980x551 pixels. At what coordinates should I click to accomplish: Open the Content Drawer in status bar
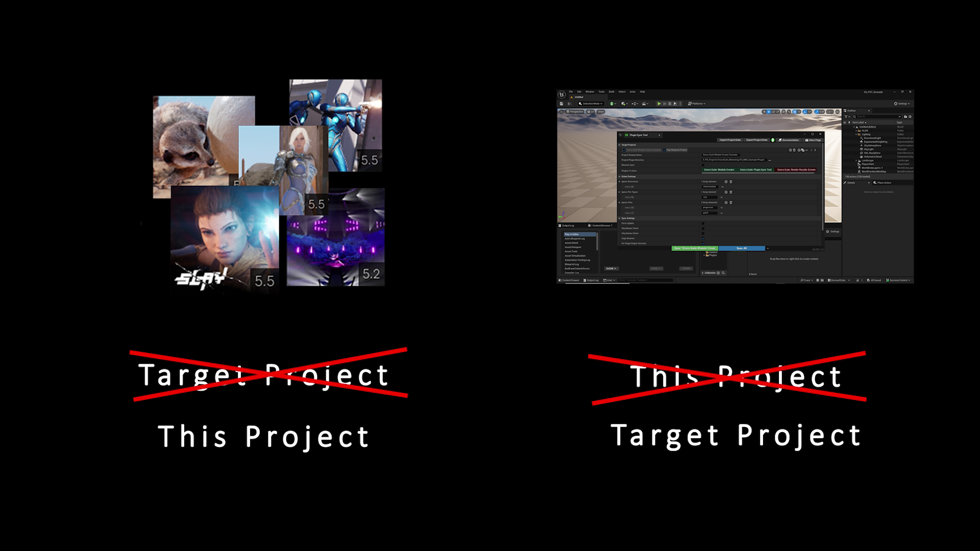point(569,280)
